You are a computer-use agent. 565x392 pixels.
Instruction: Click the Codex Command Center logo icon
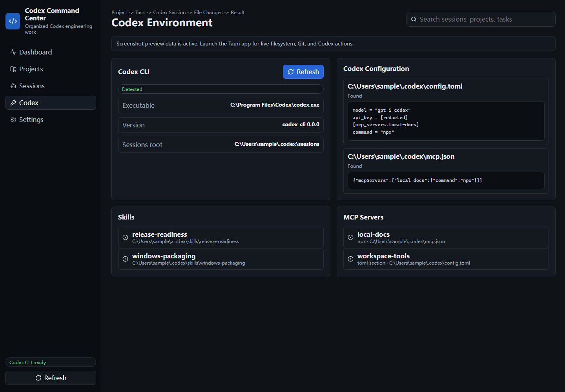(13, 21)
